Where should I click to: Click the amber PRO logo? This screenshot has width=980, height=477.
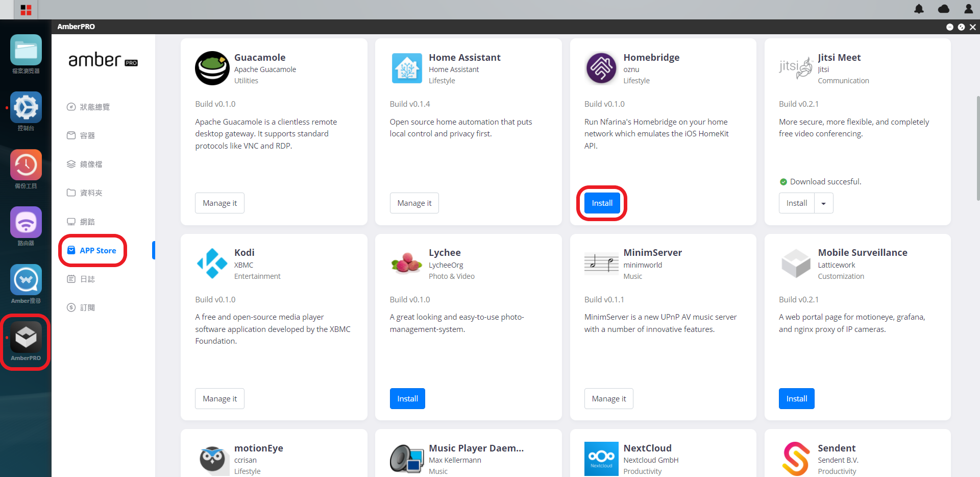[103, 60]
